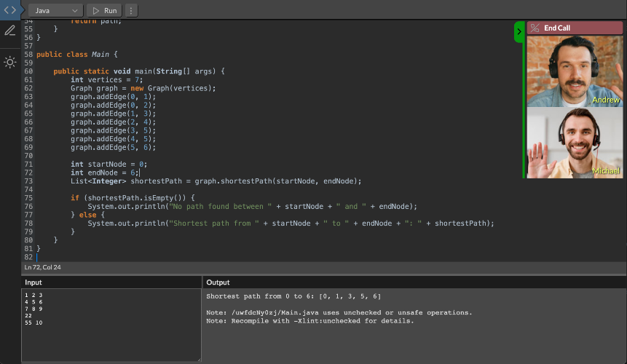Click line number 82 in the gutter
Viewport: 627px width, 364px height.
[28, 257]
